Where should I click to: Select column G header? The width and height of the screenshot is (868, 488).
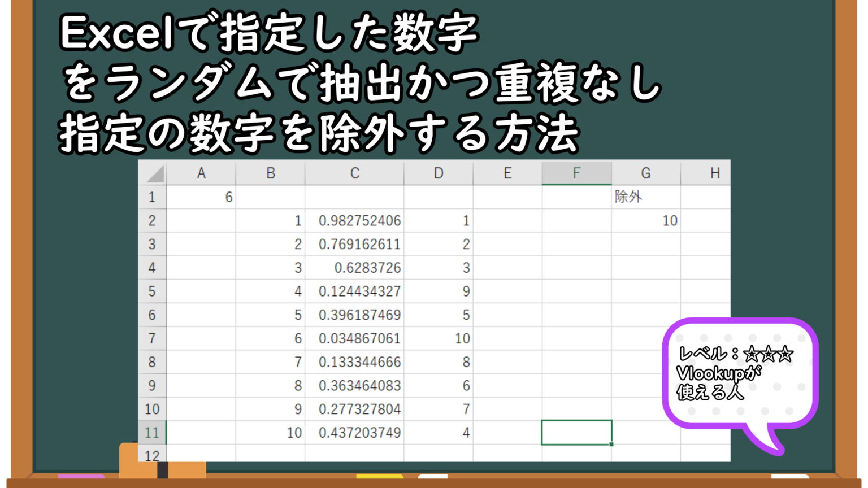(x=645, y=173)
